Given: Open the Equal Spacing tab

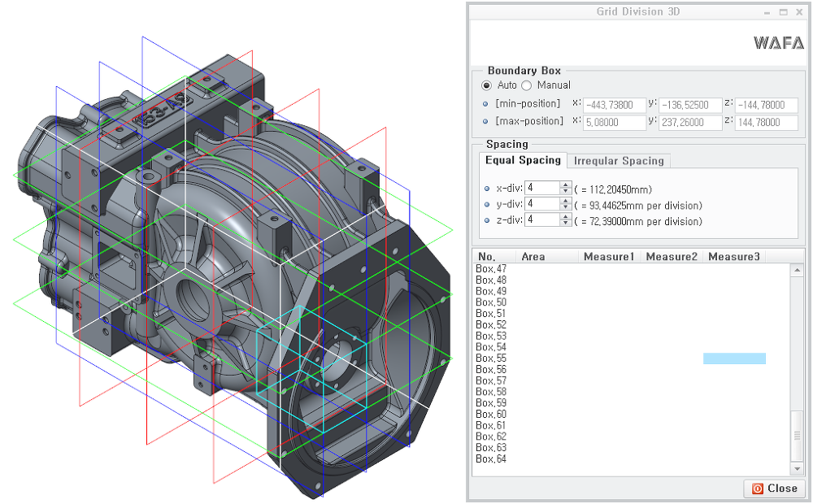Looking at the screenshot, I should point(523,160).
